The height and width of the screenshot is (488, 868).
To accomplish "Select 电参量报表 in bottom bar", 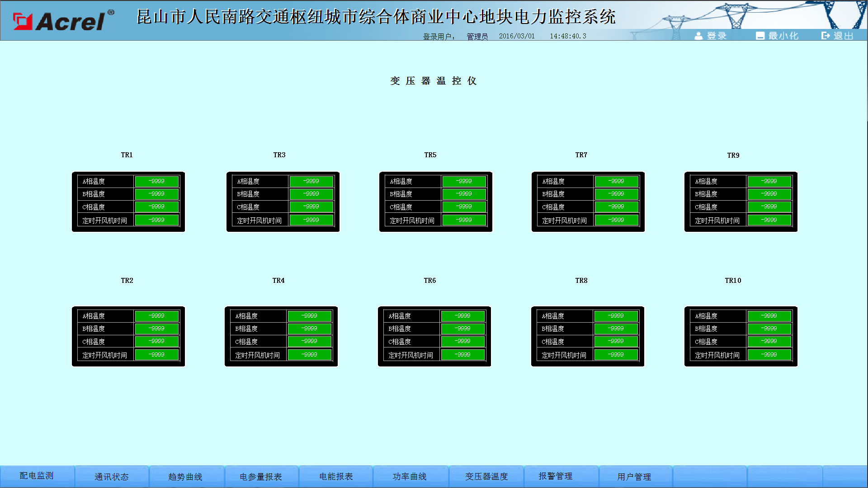I will point(260,477).
